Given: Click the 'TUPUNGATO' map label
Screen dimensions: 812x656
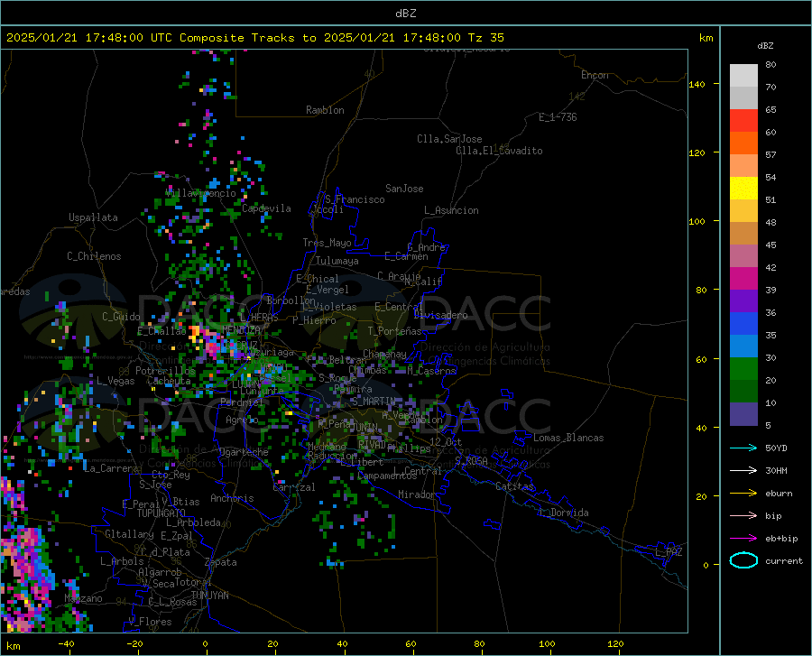Looking at the screenshot, I should (x=161, y=513).
